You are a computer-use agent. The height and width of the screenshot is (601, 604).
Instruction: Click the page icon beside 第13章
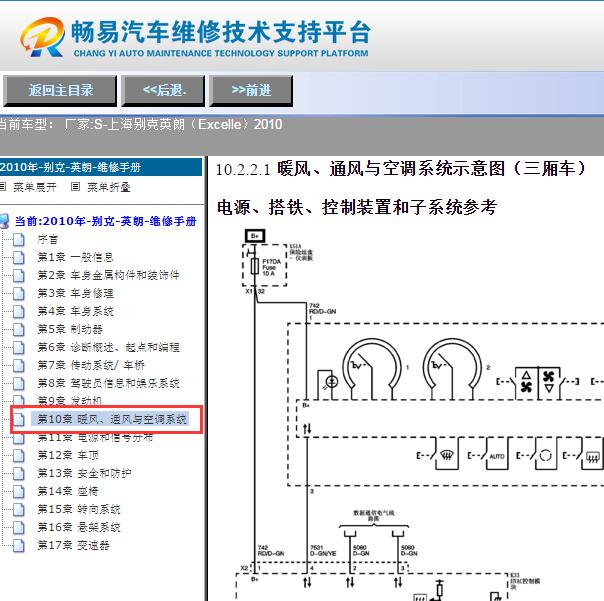pos(18,473)
